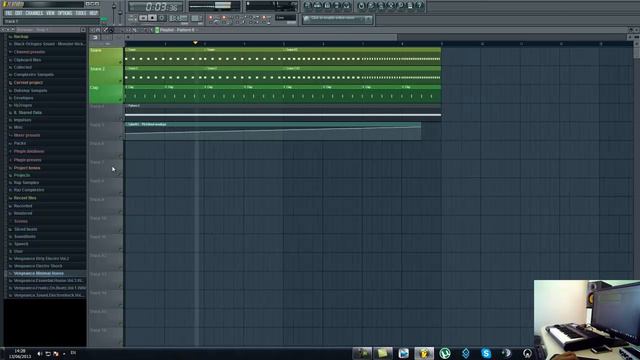Open the EDIT menu

[18, 13]
